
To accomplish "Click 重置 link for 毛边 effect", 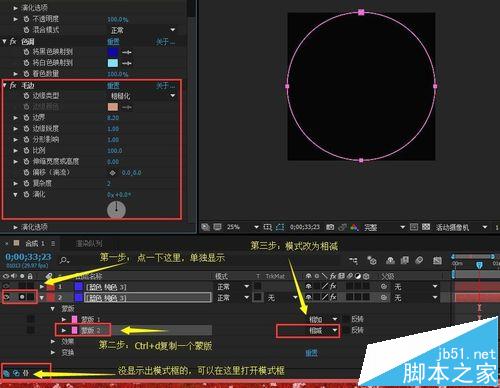I will (113, 86).
